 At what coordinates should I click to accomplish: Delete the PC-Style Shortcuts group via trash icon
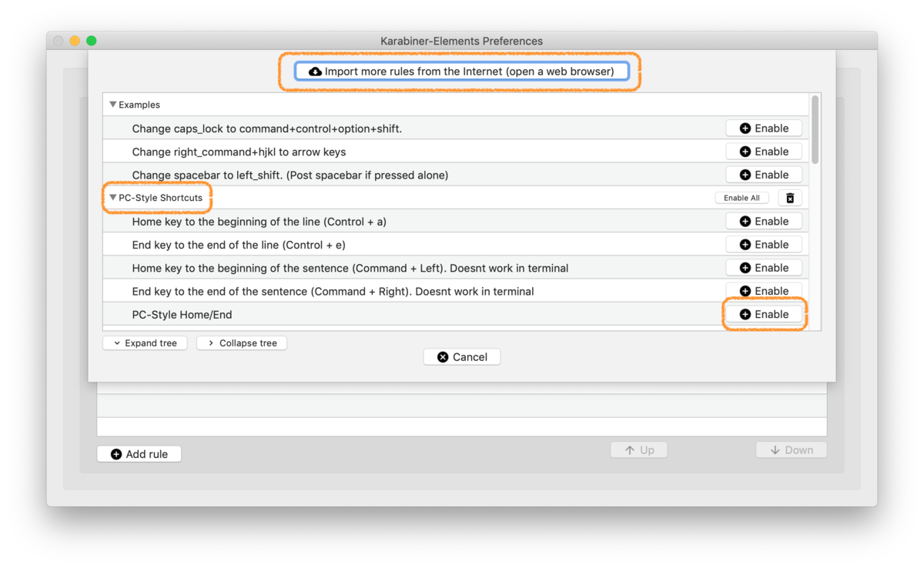click(x=790, y=198)
